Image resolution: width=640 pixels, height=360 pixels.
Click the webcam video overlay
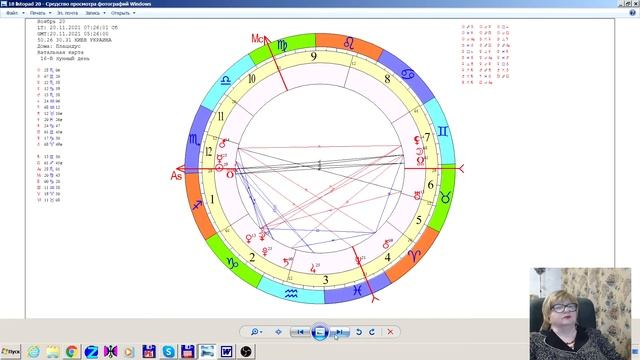[580, 313]
